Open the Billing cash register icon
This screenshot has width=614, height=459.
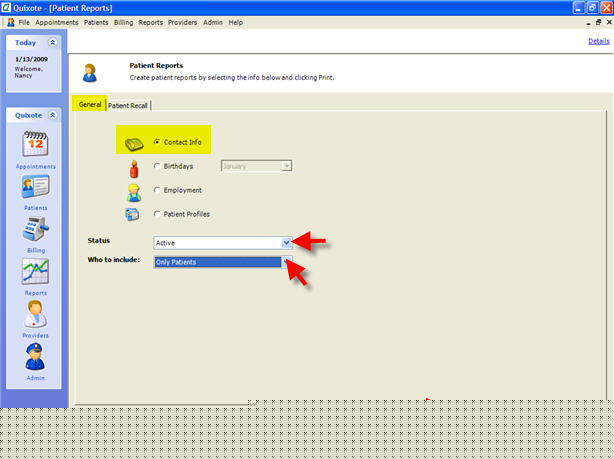point(35,229)
